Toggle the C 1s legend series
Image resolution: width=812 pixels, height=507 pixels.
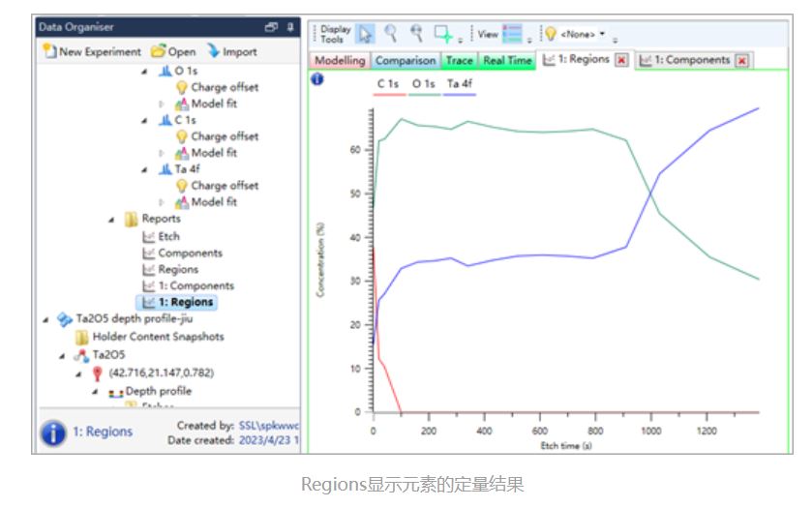tap(387, 84)
